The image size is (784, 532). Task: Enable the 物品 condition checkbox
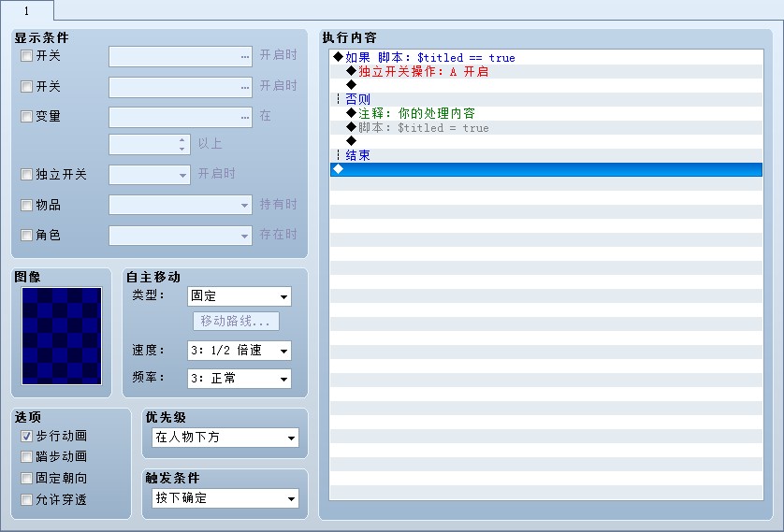pos(26,205)
